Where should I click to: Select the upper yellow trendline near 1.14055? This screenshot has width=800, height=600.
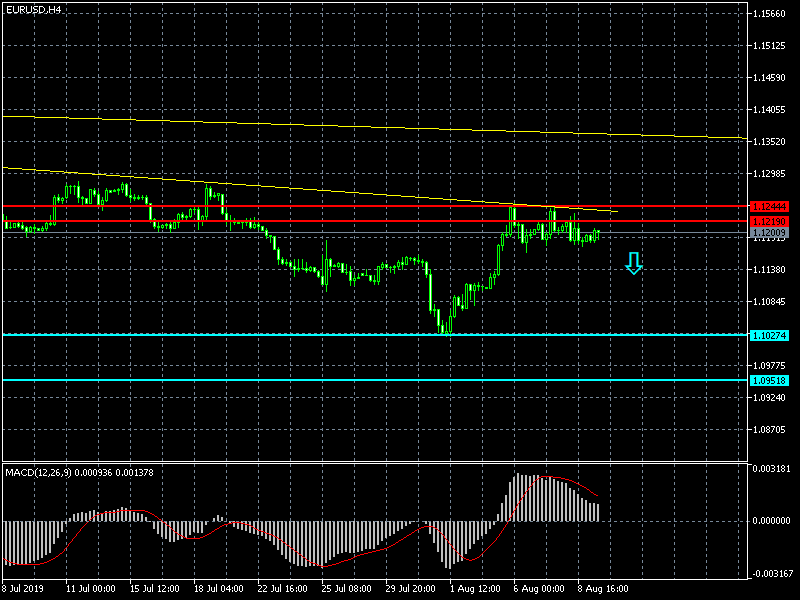click(375, 127)
